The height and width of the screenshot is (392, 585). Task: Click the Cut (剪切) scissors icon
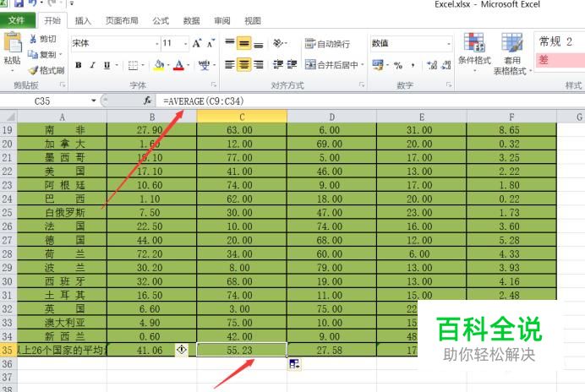point(33,39)
